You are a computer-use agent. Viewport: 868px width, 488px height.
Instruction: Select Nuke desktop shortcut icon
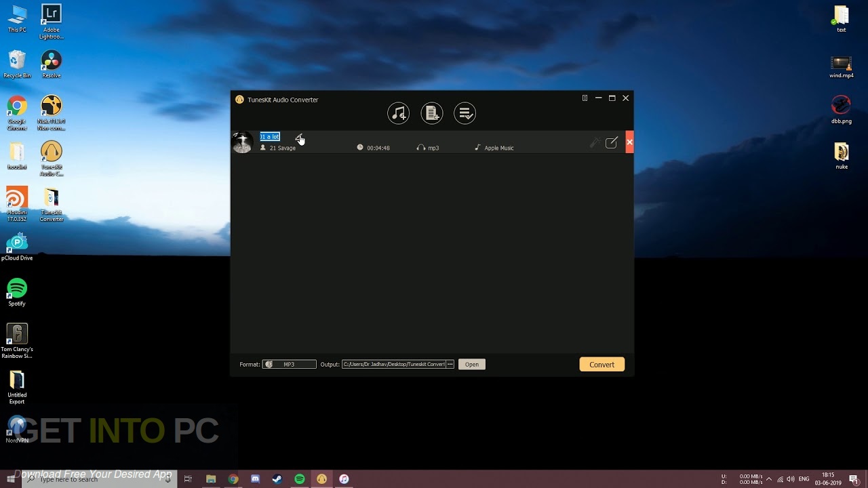(x=52, y=113)
